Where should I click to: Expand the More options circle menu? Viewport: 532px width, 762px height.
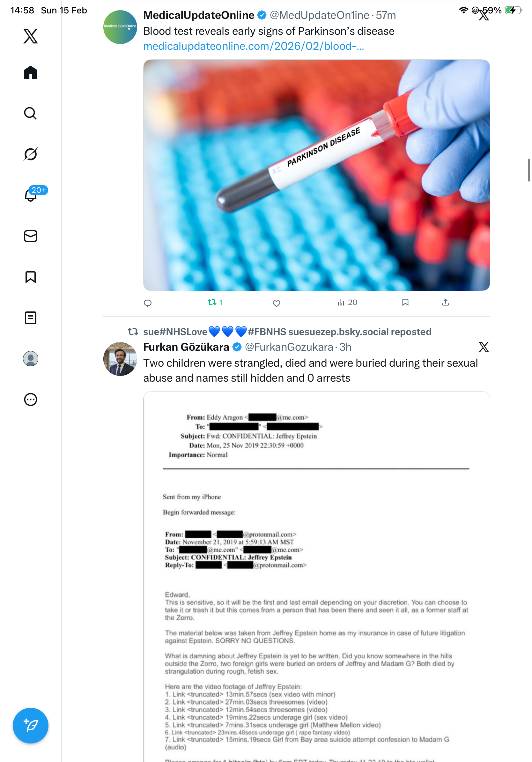coord(31,399)
